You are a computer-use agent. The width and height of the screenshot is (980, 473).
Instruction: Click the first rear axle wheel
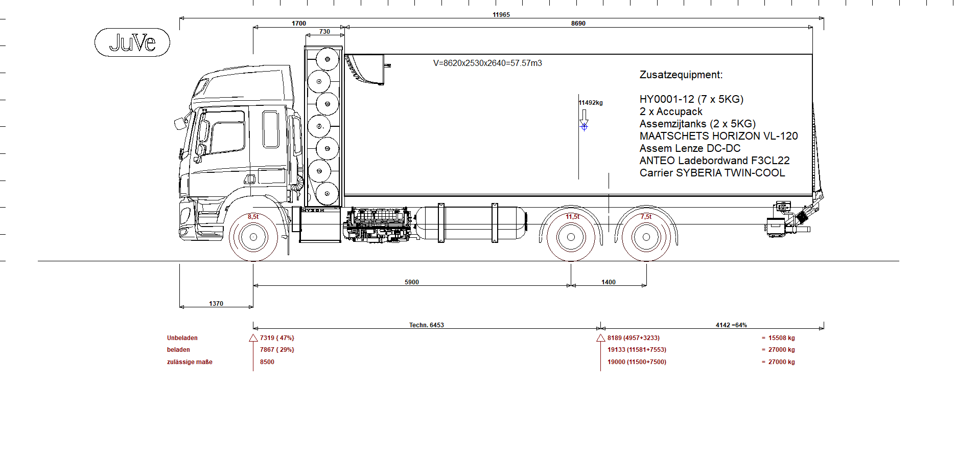tap(571, 237)
